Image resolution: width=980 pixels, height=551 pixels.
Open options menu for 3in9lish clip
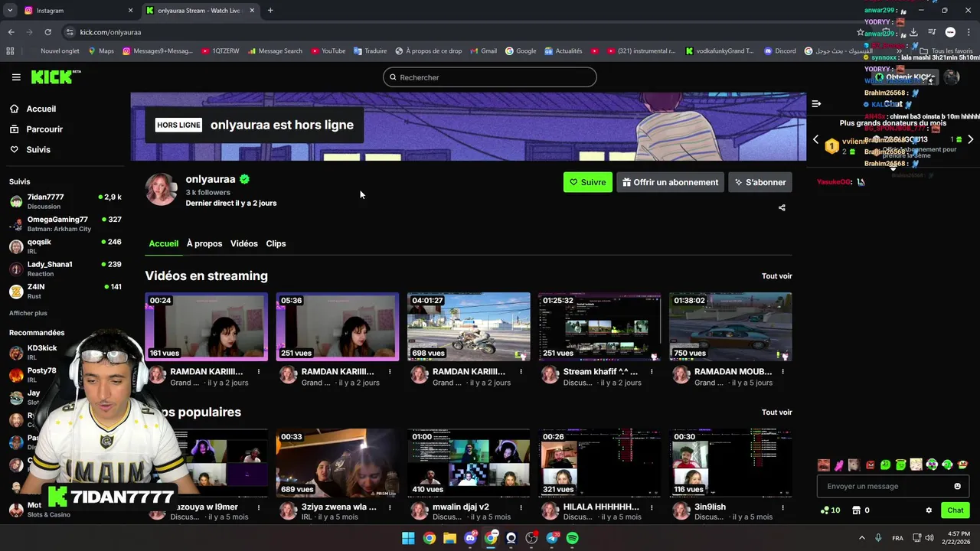pos(782,507)
